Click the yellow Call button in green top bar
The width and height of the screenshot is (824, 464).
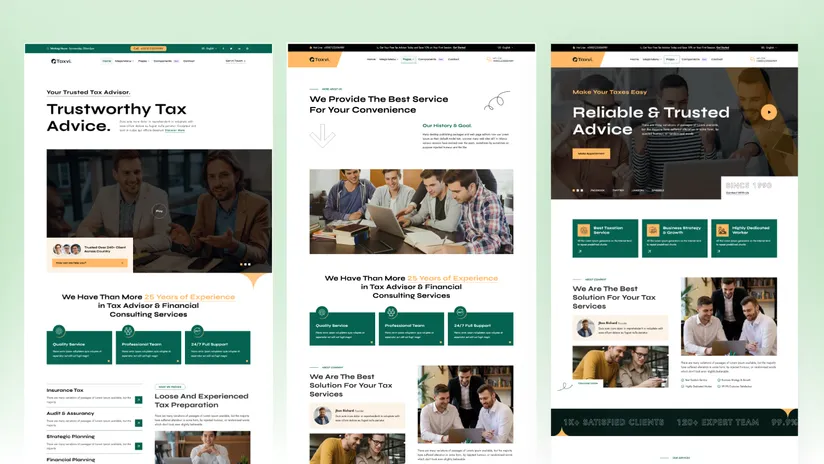pos(149,48)
